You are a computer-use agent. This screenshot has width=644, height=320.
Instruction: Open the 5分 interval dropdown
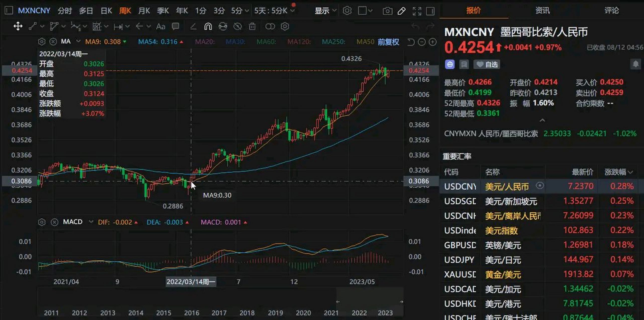coord(240,11)
